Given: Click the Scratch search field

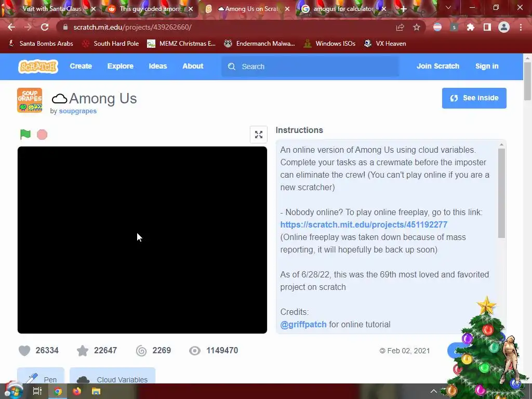Looking at the screenshot, I should 310,66.
